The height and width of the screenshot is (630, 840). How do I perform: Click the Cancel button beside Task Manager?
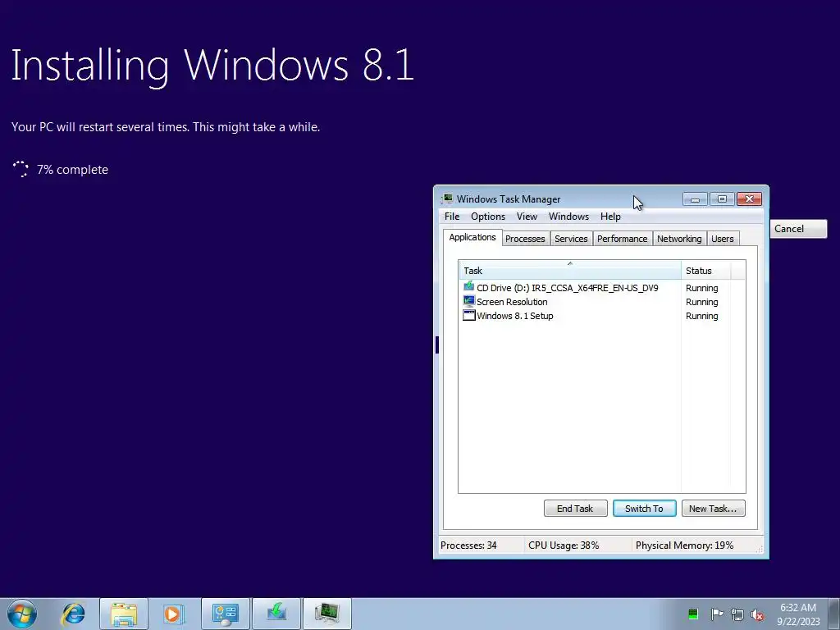tap(798, 229)
